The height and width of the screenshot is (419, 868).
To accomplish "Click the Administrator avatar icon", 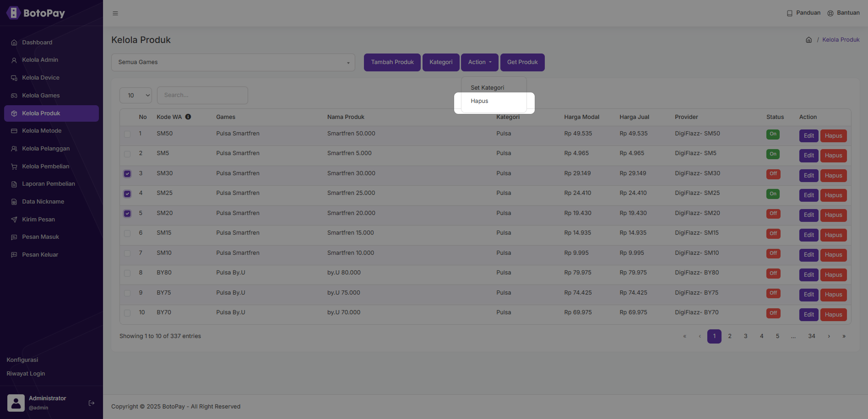I will (16, 403).
